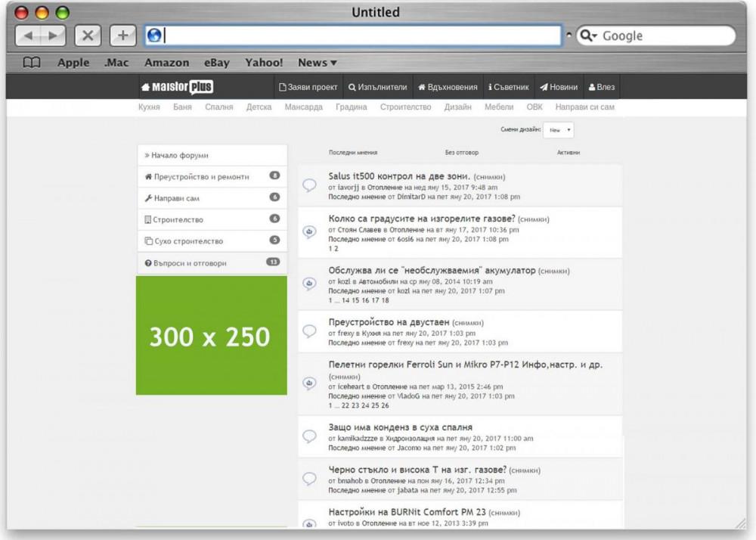Click the stop loading X button
This screenshot has height=540, width=756.
88,36
